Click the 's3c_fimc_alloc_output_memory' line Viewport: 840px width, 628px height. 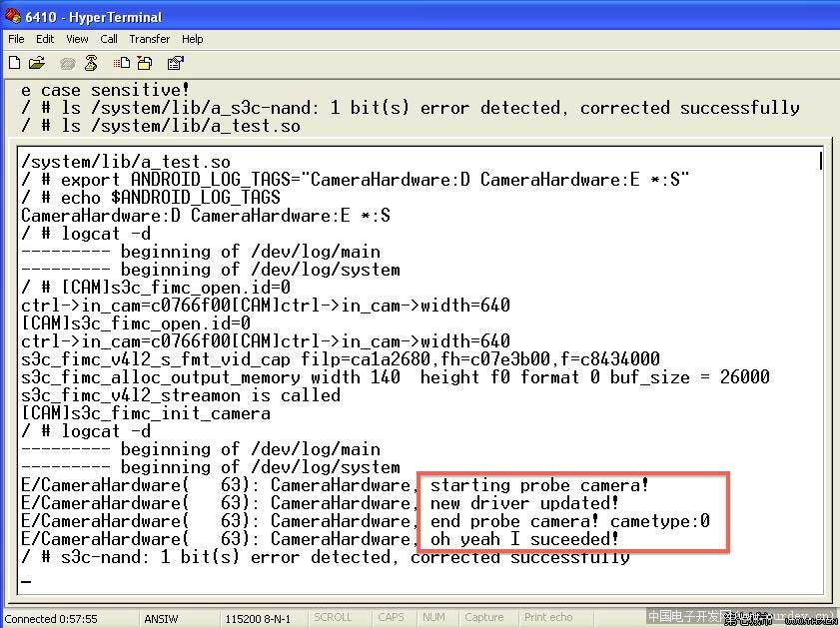tap(396, 377)
